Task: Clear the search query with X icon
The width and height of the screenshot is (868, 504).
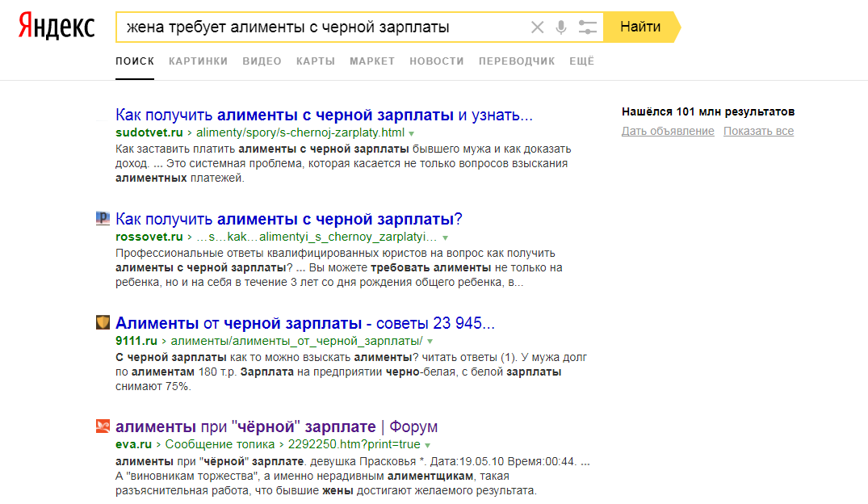Action: [x=537, y=27]
